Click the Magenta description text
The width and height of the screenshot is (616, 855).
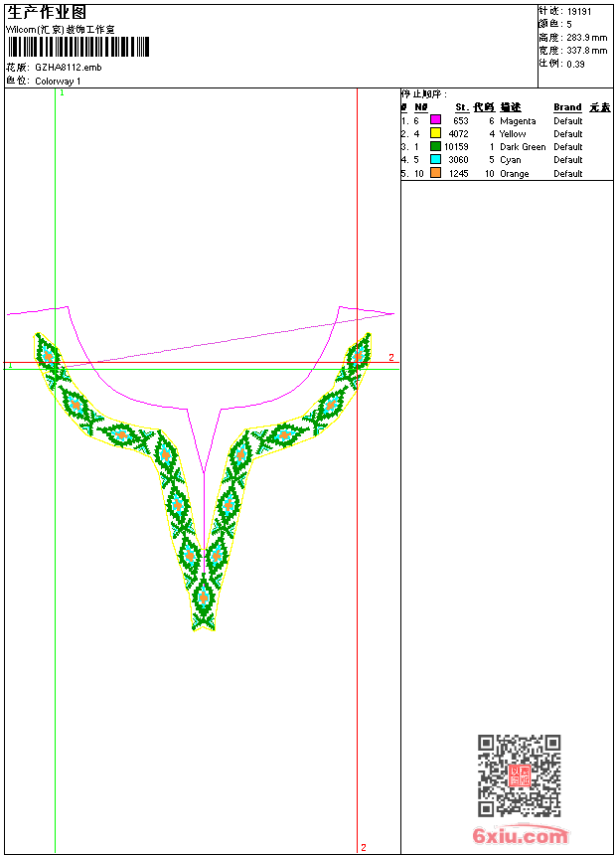(x=518, y=121)
